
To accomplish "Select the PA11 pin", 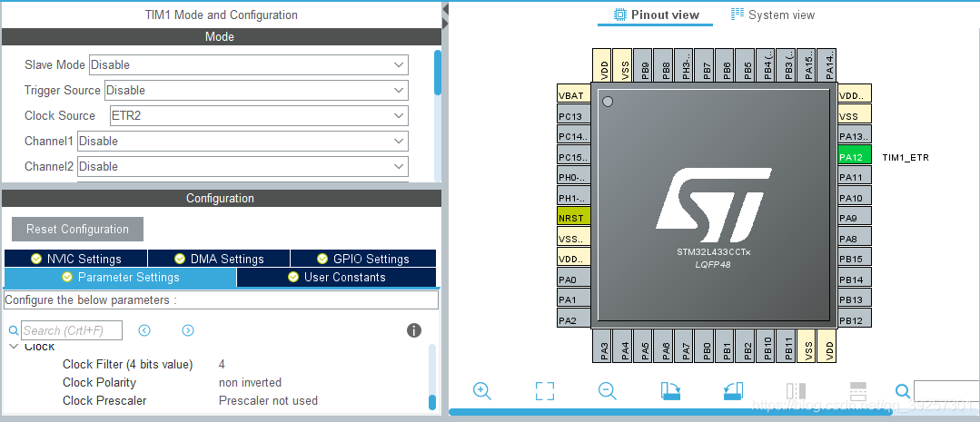I will pos(855,177).
